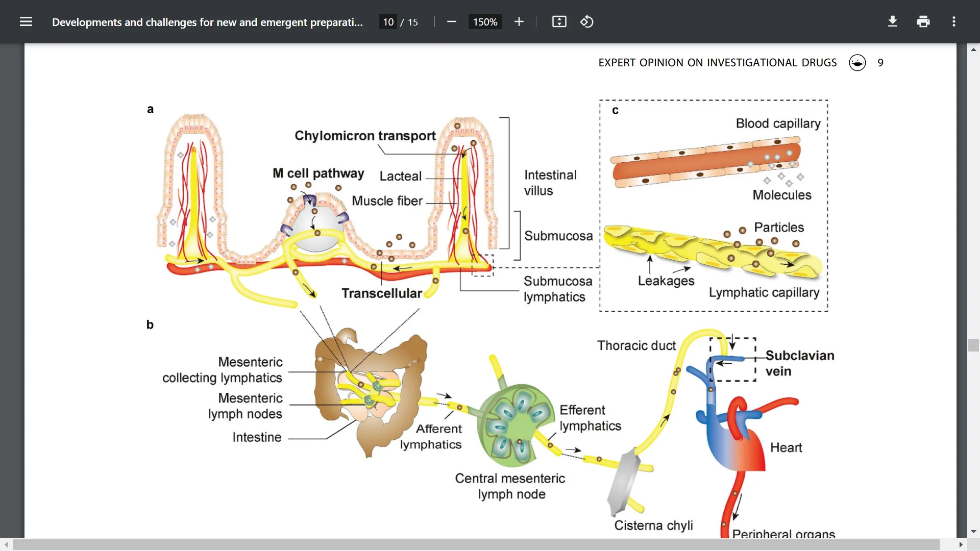Open the sidebar hamburger menu
The height and width of the screenshot is (551, 980).
coord(26,21)
